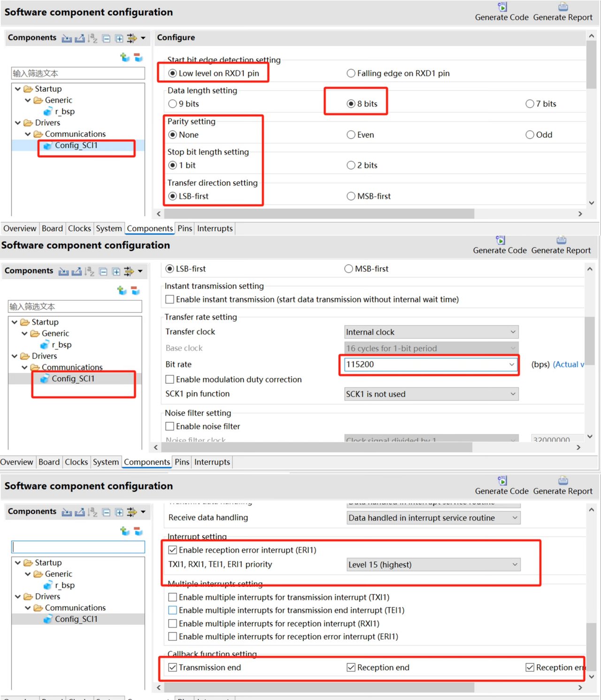The height and width of the screenshot is (700, 601).
Task: Click the empty filter text field in the bottom panel
Action: coord(78,547)
